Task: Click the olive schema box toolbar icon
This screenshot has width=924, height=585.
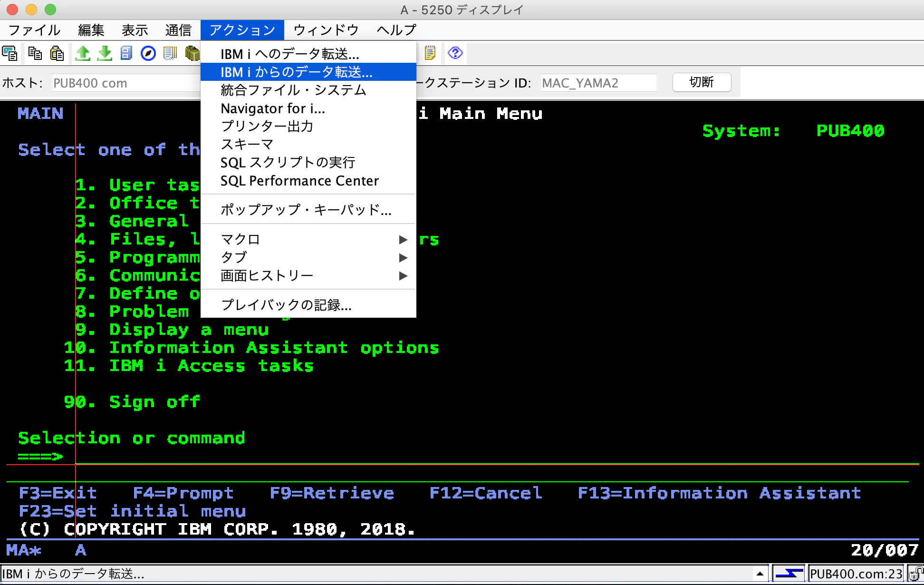Action: click(x=192, y=53)
